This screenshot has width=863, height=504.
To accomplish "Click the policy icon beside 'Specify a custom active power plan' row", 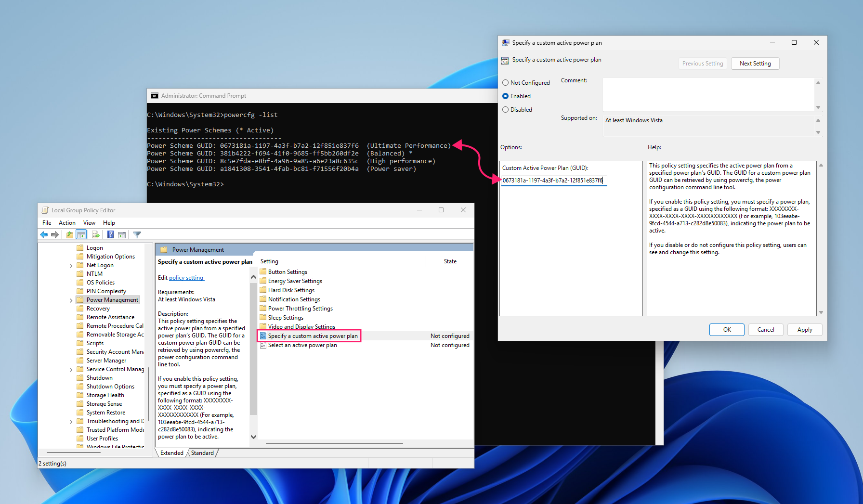I will [263, 336].
